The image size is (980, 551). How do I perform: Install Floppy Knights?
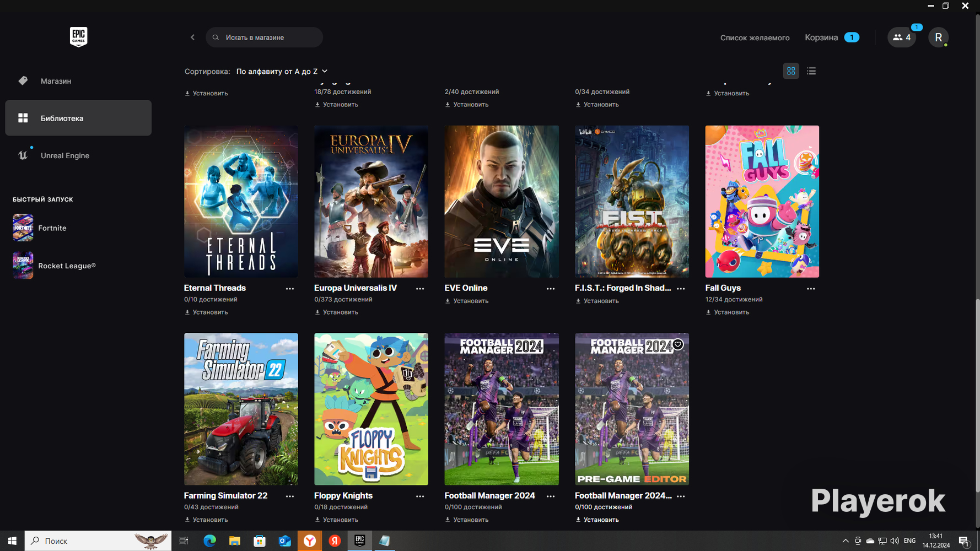point(336,520)
